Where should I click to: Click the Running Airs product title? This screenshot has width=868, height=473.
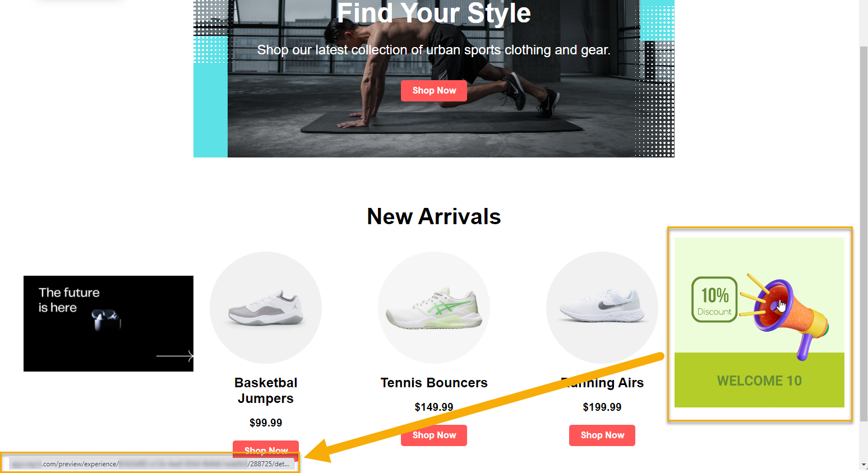[x=602, y=383]
